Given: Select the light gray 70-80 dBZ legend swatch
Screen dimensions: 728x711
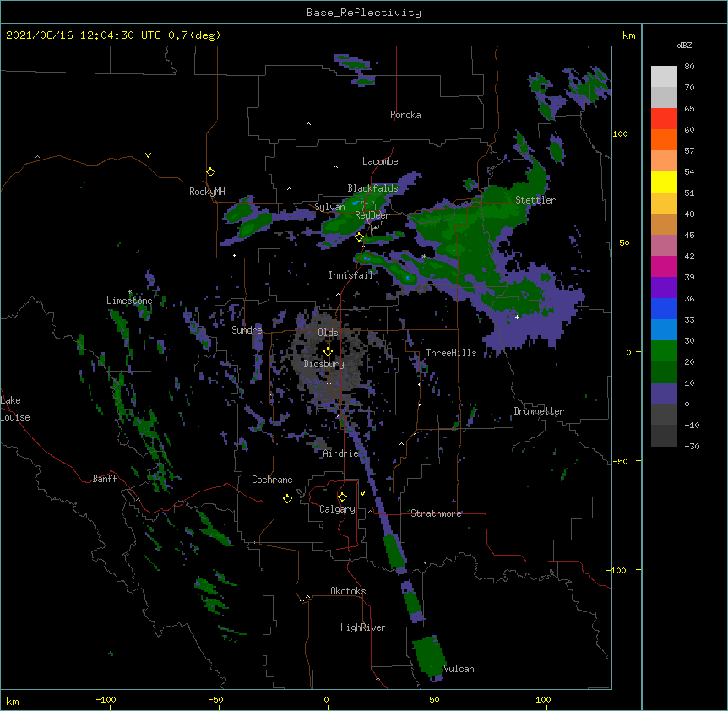Looking at the screenshot, I should [664, 77].
